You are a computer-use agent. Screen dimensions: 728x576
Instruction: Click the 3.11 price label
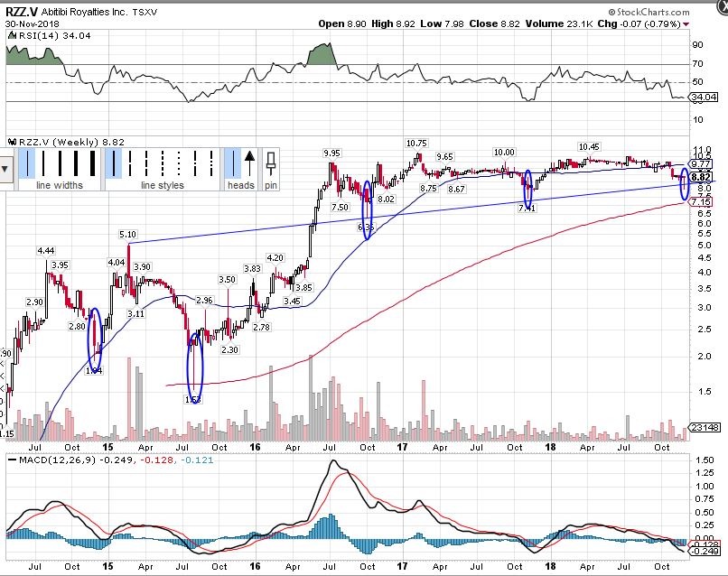pos(136,314)
